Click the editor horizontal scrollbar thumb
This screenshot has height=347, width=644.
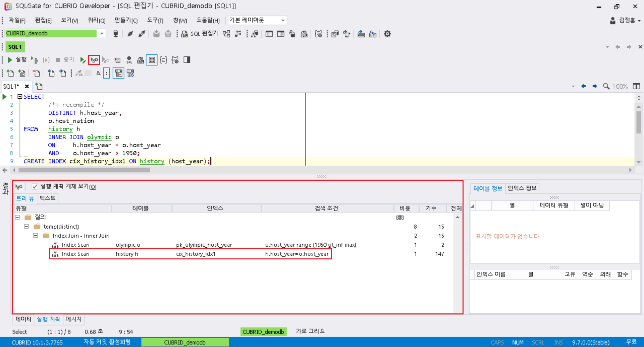coord(84,170)
